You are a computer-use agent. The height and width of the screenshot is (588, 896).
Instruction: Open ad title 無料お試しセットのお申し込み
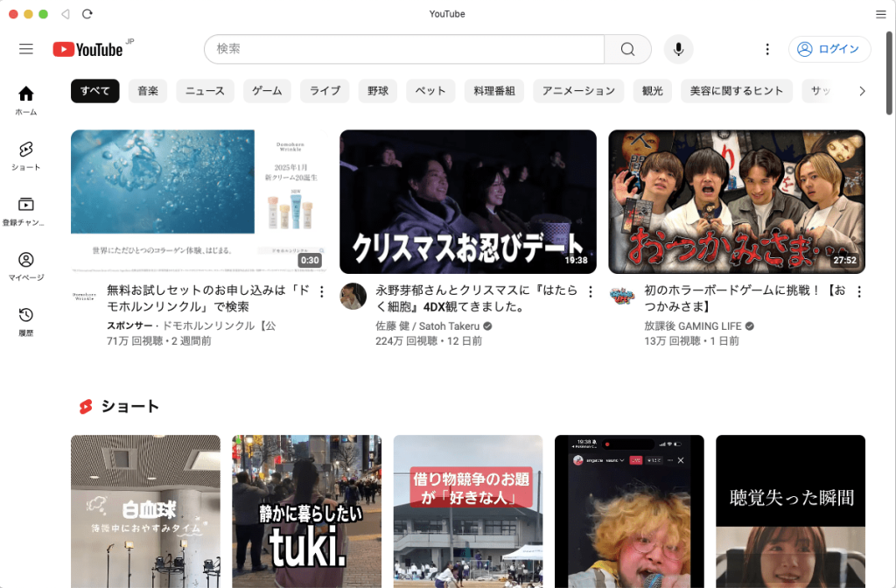208,298
